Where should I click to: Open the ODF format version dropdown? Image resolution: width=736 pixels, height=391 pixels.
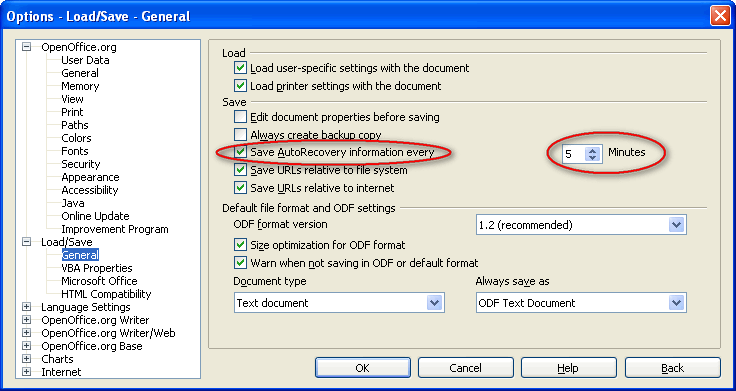(x=581, y=225)
